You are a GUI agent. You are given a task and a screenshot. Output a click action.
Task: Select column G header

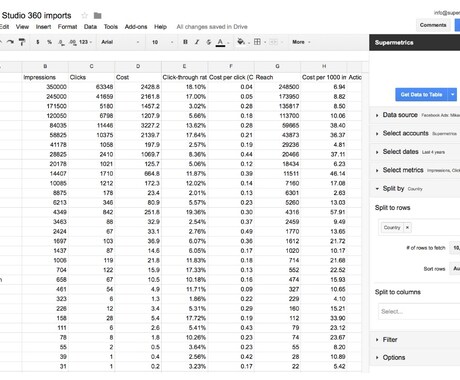click(x=277, y=66)
